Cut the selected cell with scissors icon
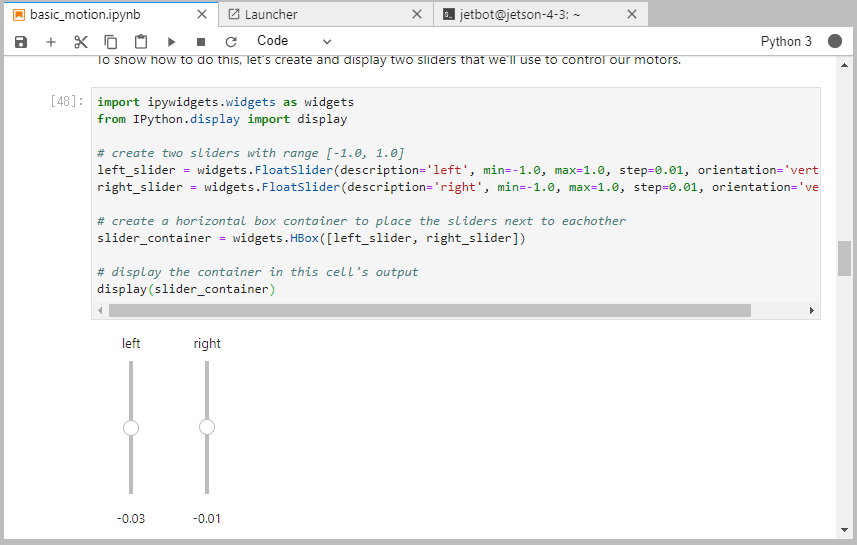Image resolution: width=857 pixels, height=545 pixels. tap(81, 42)
